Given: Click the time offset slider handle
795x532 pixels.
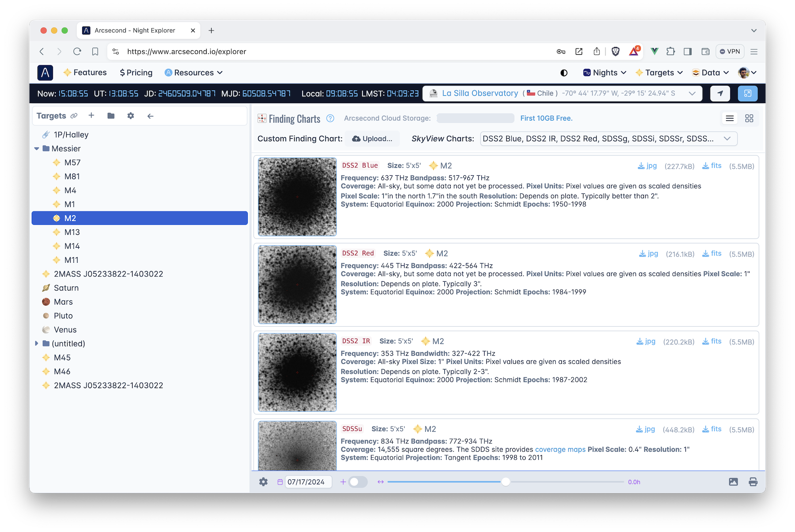Looking at the screenshot, I should pyautogui.click(x=506, y=482).
